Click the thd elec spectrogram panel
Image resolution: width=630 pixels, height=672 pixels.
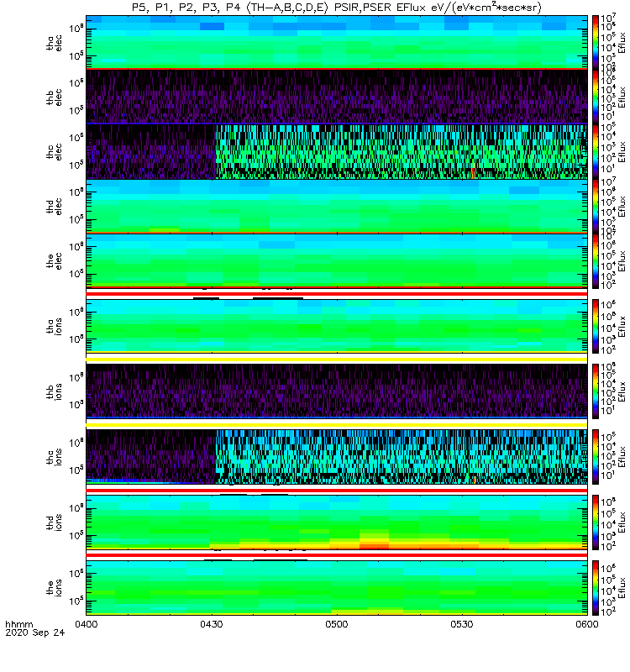337,206
